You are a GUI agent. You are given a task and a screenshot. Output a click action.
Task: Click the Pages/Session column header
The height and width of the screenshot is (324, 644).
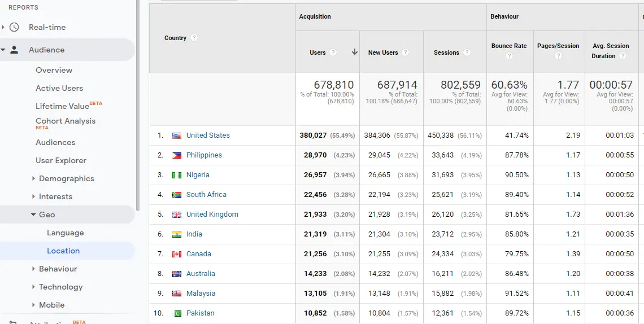pos(558,46)
